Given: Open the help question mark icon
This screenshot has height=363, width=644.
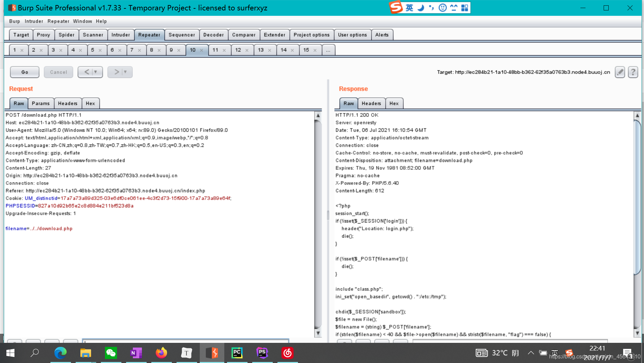Looking at the screenshot, I should [x=633, y=72].
